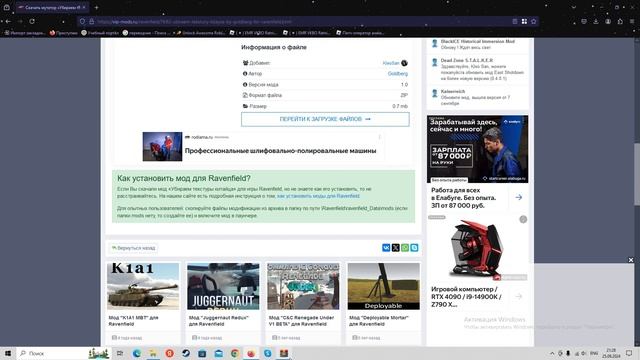Screen dimensions: 640x360
Task: Open ad text 'Игровой компьютер / RTX 4090'
Action: click(x=466, y=297)
